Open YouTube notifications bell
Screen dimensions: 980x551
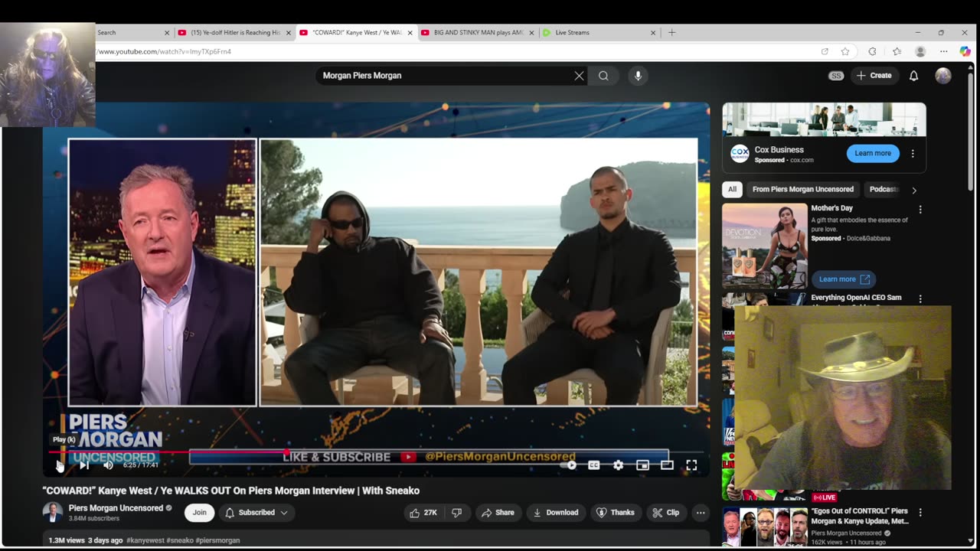pyautogui.click(x=913, y=76)
